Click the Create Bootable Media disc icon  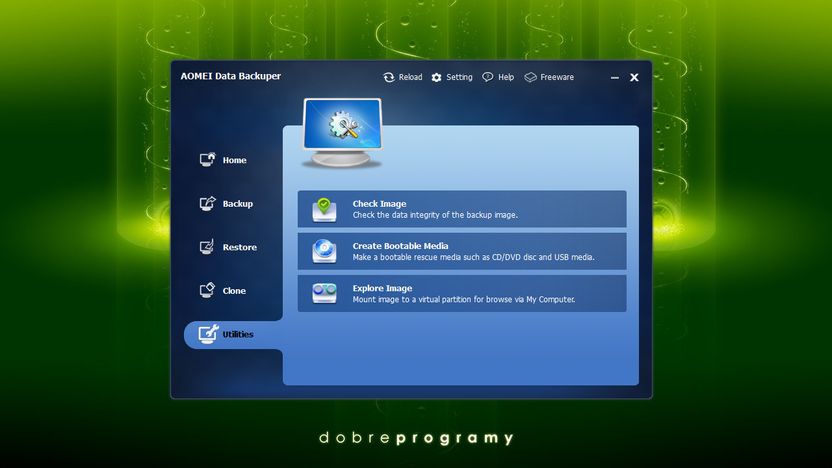[324, 251]
